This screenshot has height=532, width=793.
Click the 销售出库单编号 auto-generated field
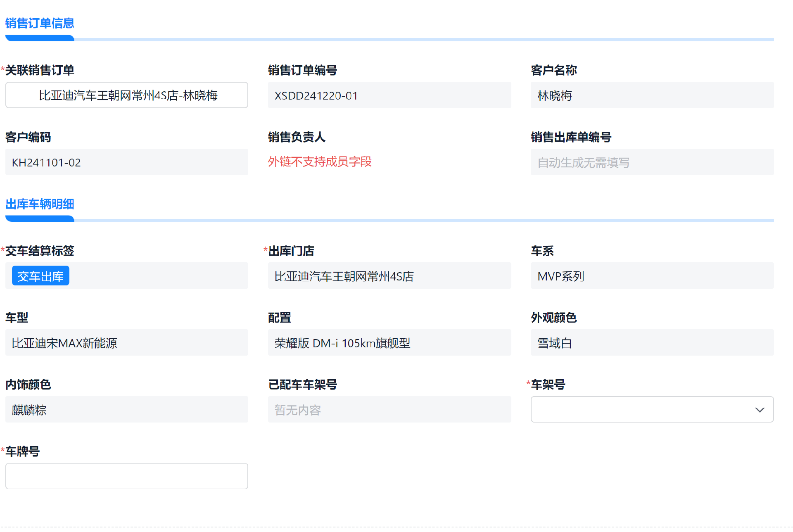click(652, 162)
